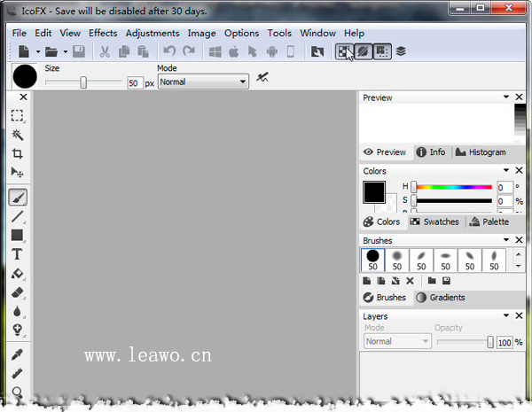Viewport: 532px width, 412px height.
Task: Click the import image toolbar icon
Action: coord(317,51)
